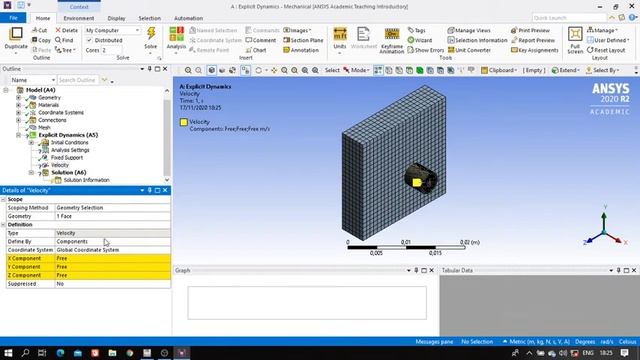Viewport: 640px width, 360px height.
Task: Open the Images dropdown
Action: (x=297, y=30)
